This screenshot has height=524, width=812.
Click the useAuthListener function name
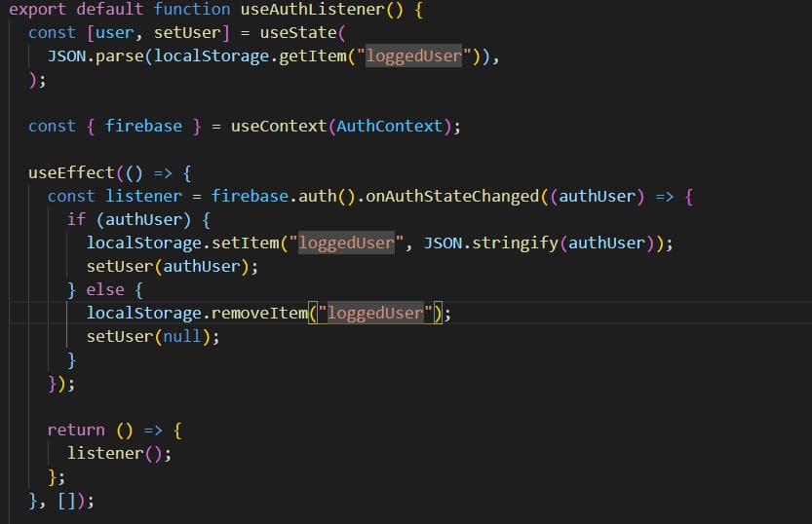(x=312, y=10)
